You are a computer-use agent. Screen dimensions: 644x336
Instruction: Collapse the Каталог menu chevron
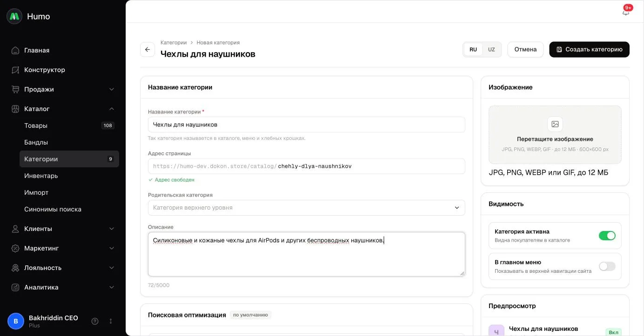112,109
